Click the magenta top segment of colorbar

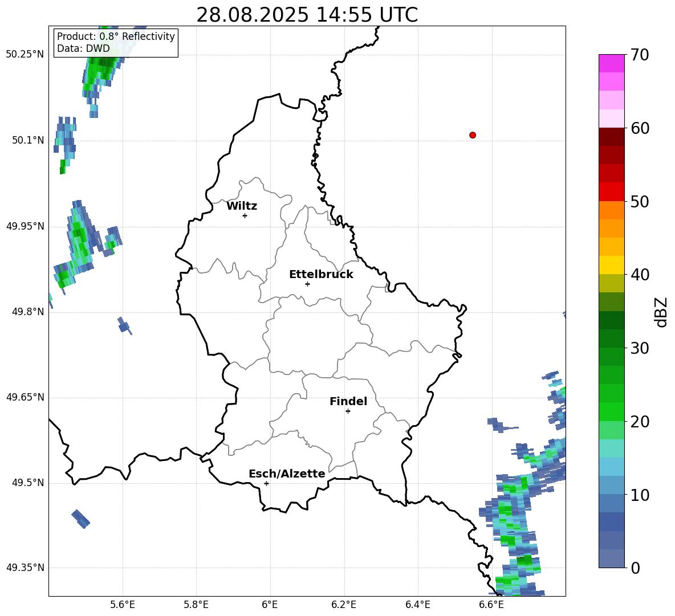(611, 63)
